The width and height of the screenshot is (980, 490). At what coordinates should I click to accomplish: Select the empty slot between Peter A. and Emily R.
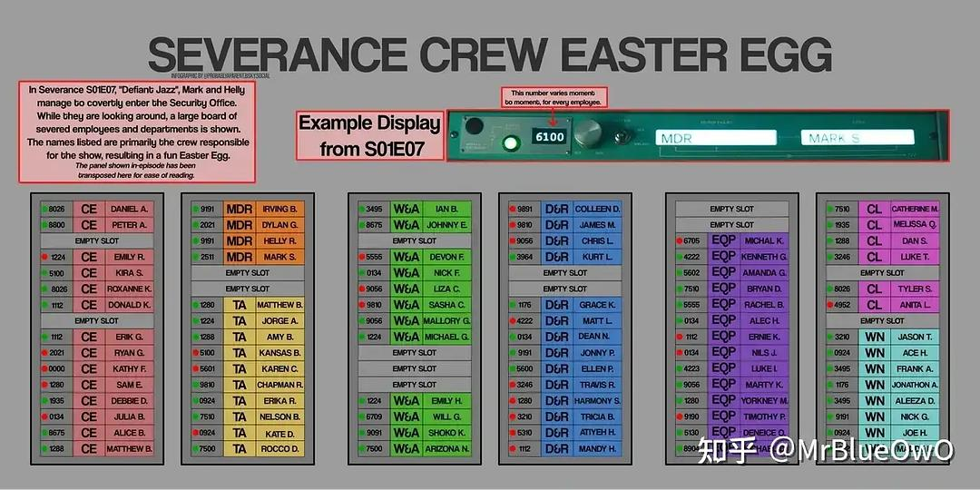click(x=96, y=241)
